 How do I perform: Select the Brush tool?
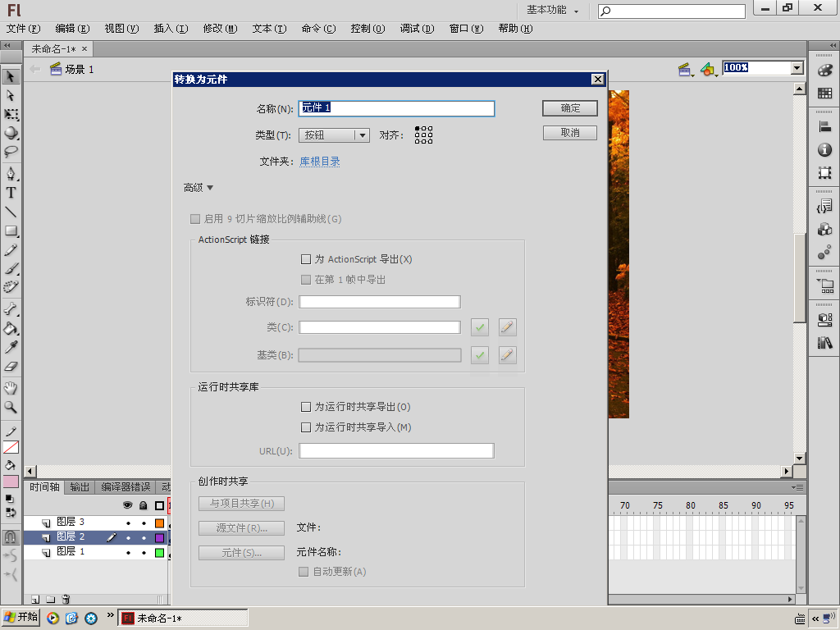point(11,268)
